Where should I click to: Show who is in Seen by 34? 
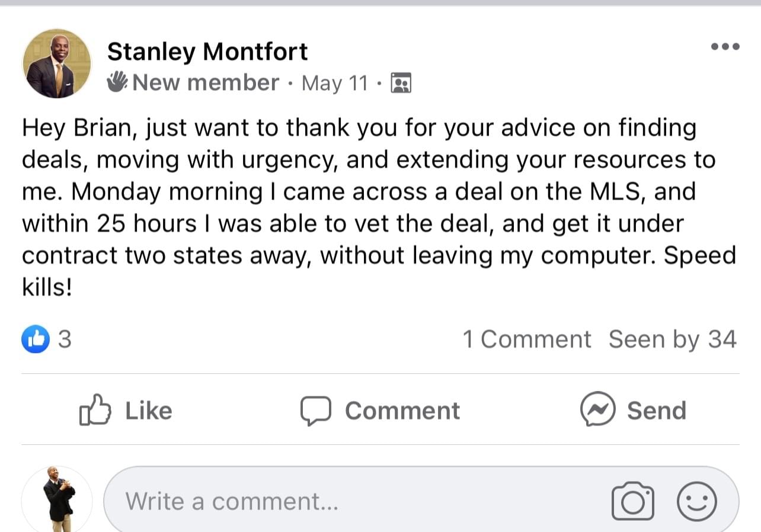click(672, 339)
